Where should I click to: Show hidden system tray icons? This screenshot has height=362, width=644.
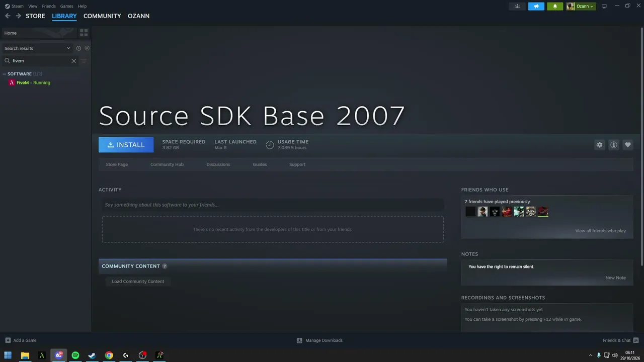(590, 355)
